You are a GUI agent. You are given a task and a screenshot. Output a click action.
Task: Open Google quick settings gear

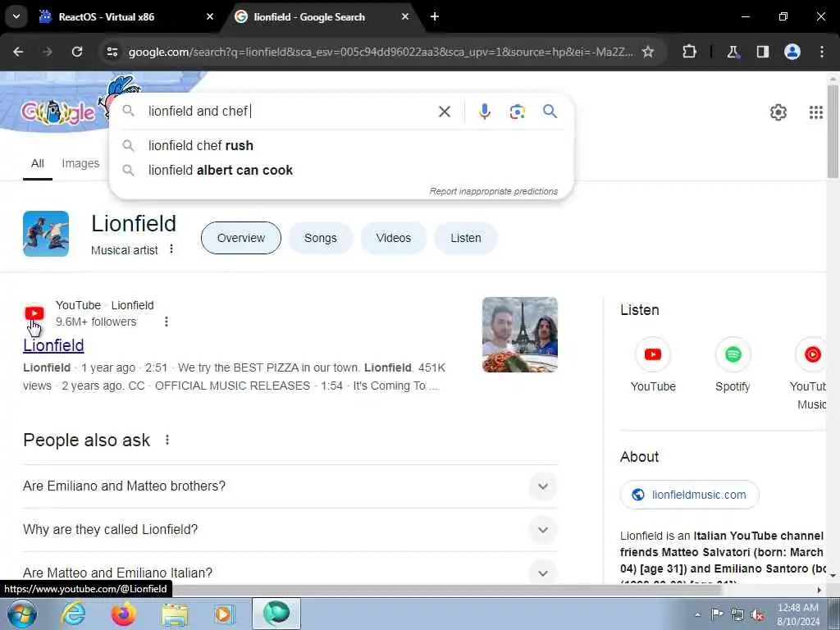[x=778, y=112]
